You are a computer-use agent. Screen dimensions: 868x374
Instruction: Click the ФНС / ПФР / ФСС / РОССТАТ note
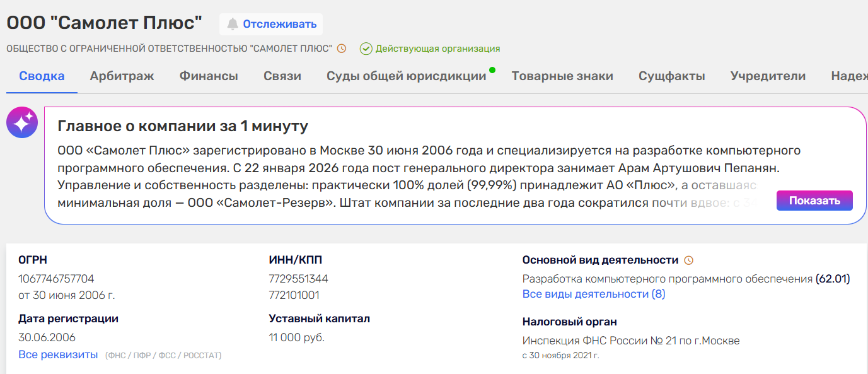163,356
